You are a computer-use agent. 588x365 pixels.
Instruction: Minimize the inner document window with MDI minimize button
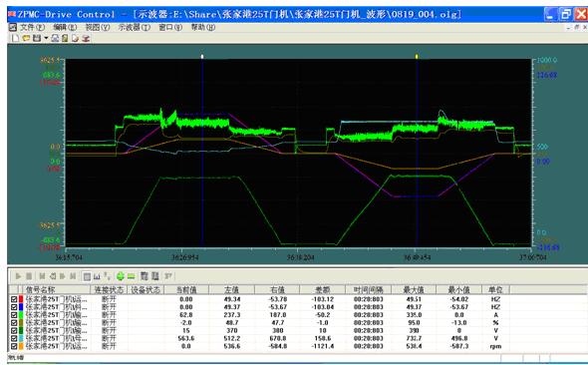tap(569, 27)
